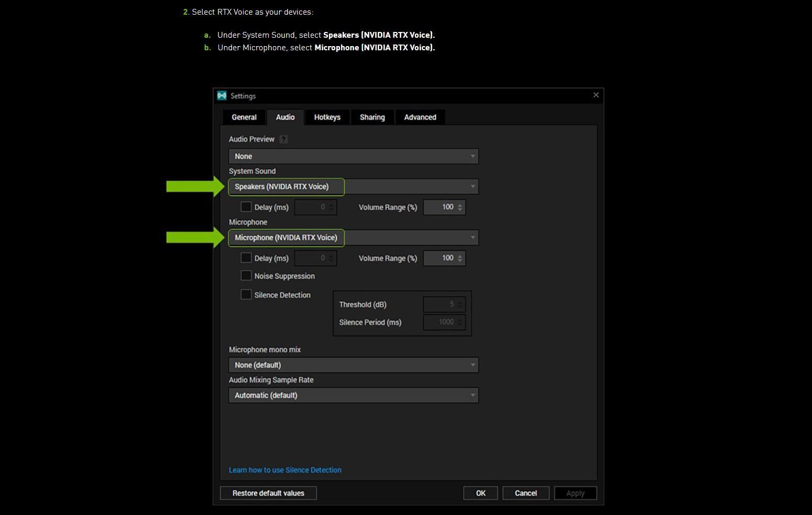
Task: Click Restore default values button
Action: (268, 493)
